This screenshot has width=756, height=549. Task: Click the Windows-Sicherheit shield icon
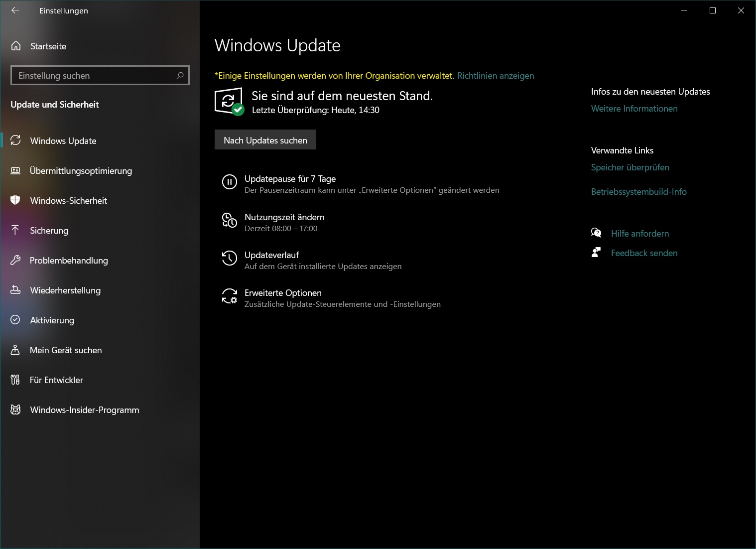point(15,200)
